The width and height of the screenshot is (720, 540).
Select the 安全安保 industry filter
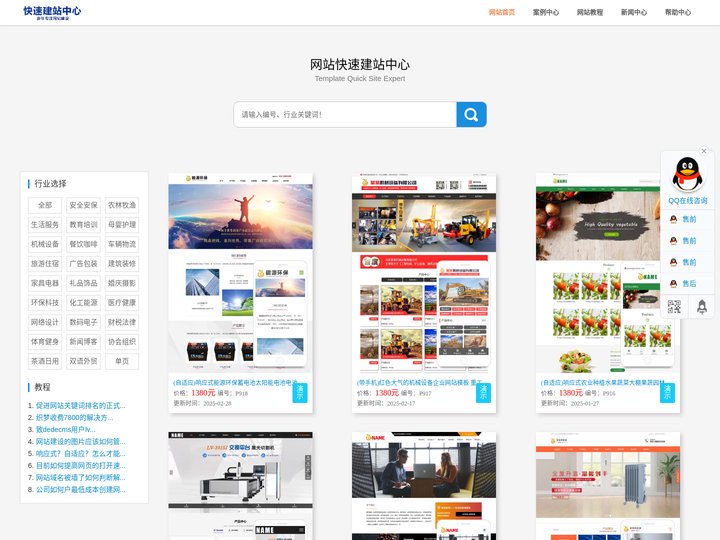coord(84,205)
